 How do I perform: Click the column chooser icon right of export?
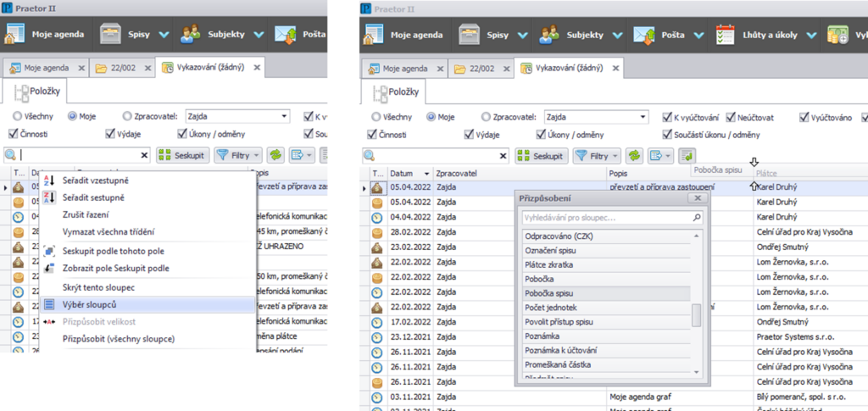(686, 155)
